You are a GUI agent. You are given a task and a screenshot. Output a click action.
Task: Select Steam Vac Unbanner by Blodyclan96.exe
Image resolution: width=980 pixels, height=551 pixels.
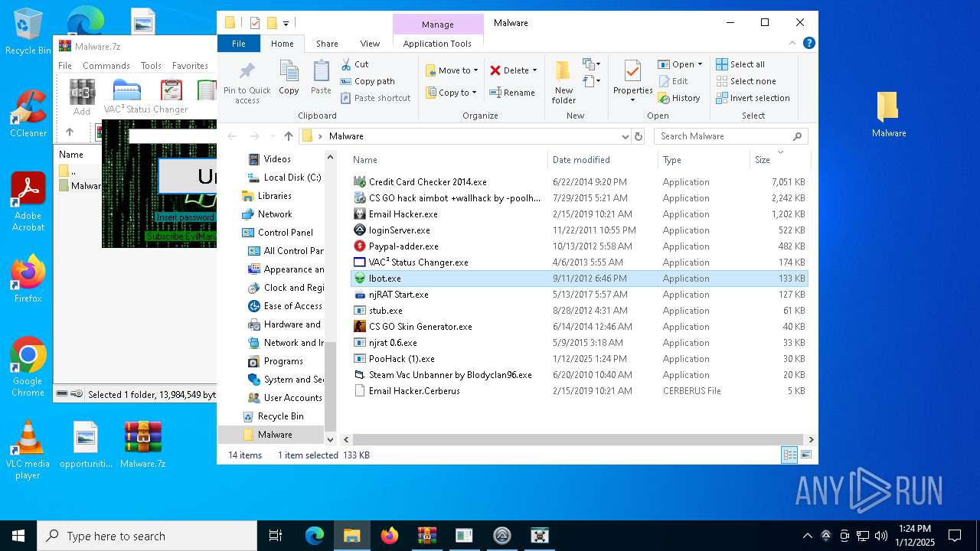pyautogui.click(x=580, y=375)
